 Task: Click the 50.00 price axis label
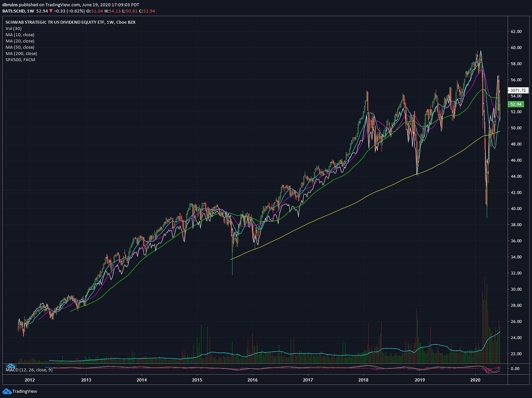point(516,128)
